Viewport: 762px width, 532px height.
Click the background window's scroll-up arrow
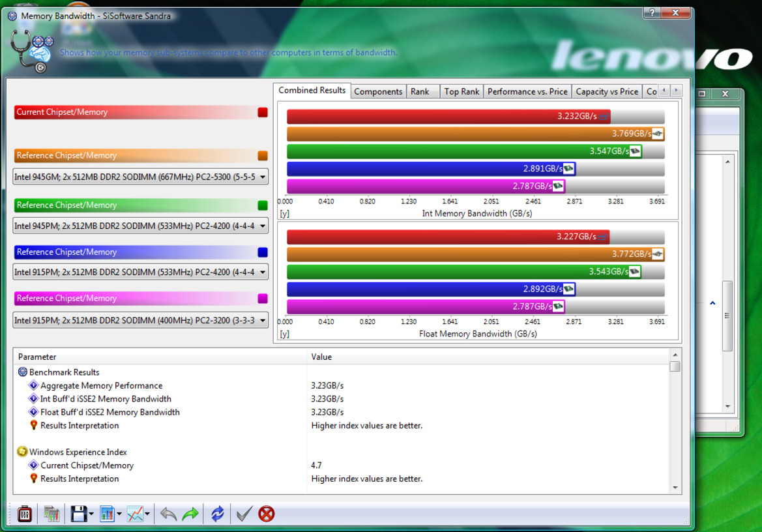727,162
